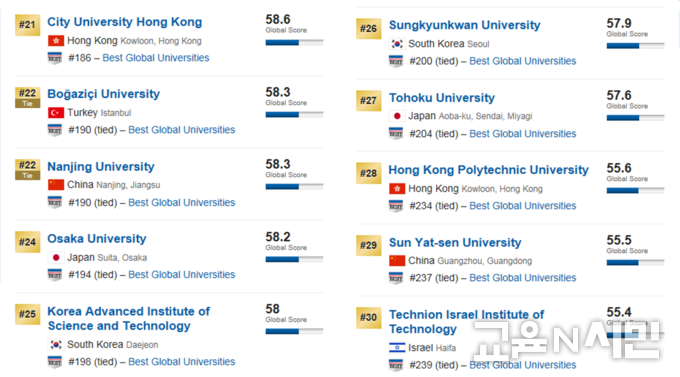Open Tohoku University profile
This screenshot has width=680, height=377.
pyautogui.click(x=441, y=98)
